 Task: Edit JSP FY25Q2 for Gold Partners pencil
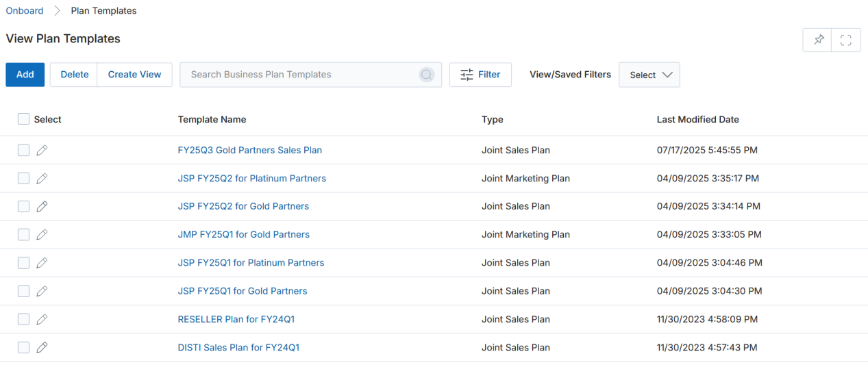point(42,206)
